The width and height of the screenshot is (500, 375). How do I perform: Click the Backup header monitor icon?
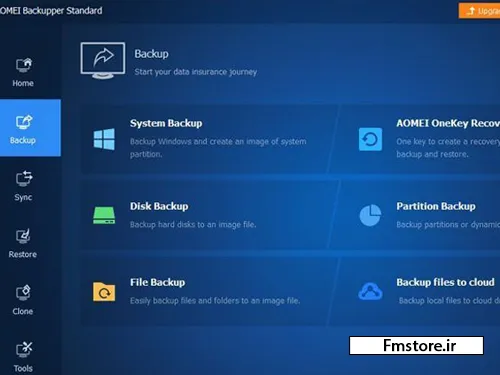point(103,60)
